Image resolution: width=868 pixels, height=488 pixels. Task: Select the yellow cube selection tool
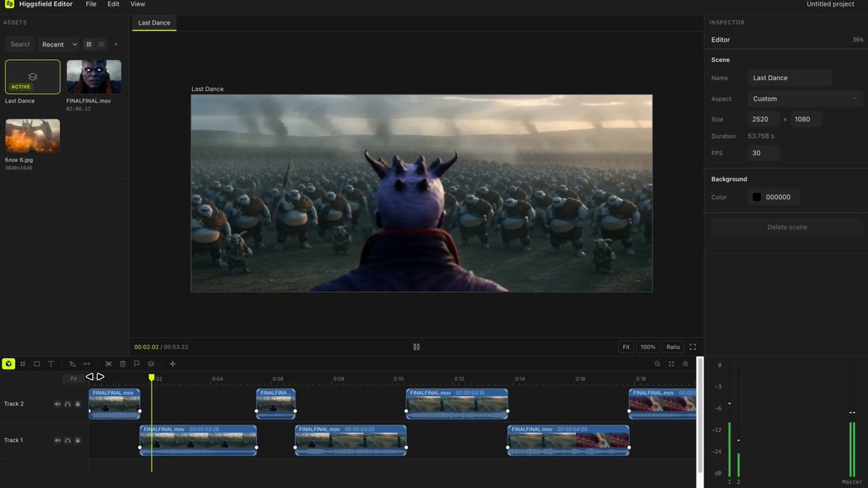coord(9,364)
